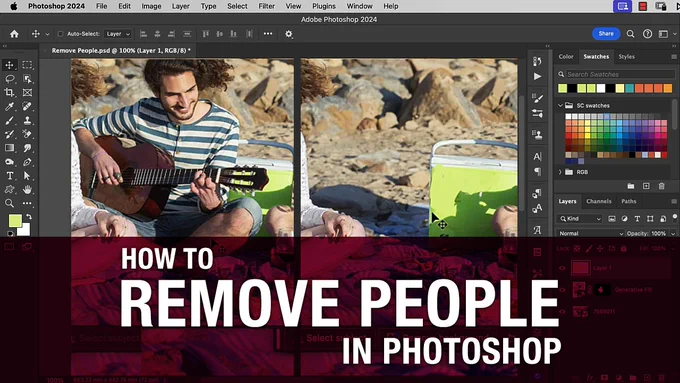Open the Paragraph panel icon
Viewport: 680px width, 383px height.
coord(537,171)
